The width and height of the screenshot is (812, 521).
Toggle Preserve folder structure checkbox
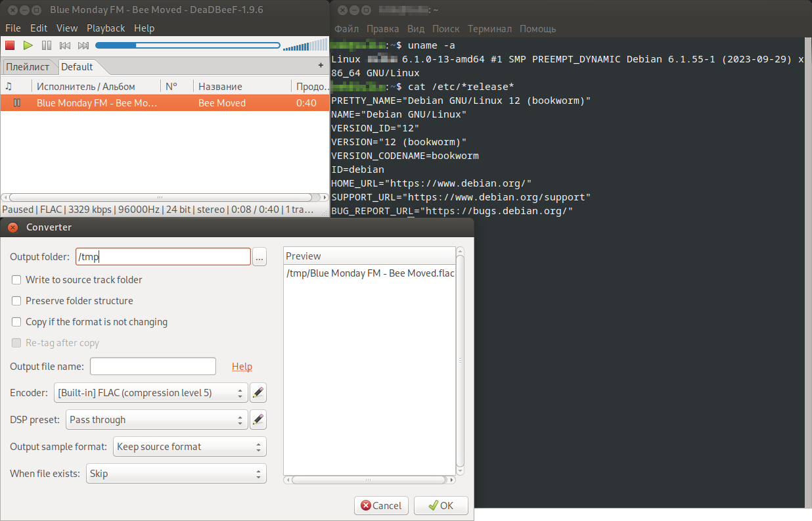tap(16, 301)
